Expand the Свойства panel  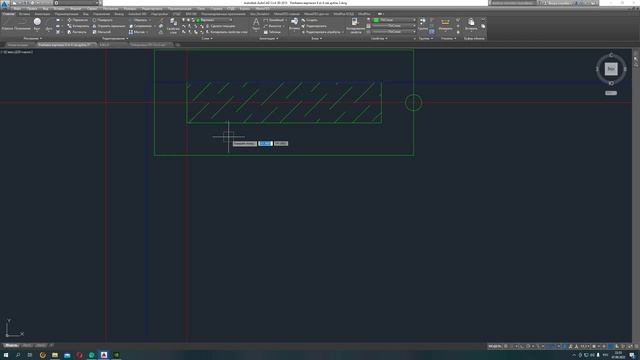coord(379,38)
